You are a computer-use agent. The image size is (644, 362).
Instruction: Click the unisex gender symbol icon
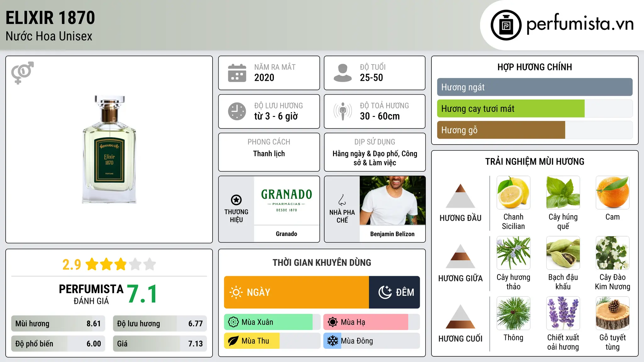(22, 73)
